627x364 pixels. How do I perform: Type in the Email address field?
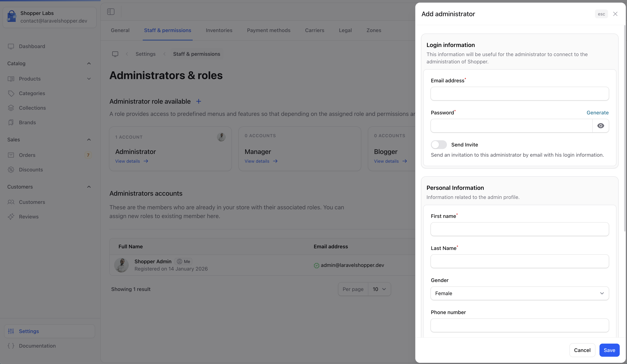[x=519, y=94]
